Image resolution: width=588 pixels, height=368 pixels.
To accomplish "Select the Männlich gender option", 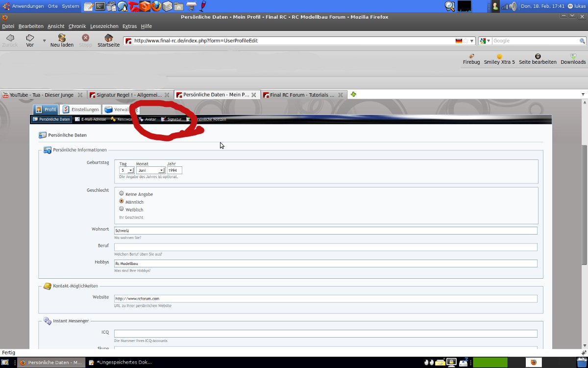I will (122, 201).
